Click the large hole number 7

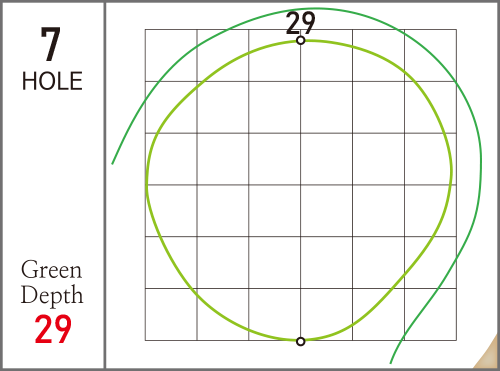[x=51, y=44]
